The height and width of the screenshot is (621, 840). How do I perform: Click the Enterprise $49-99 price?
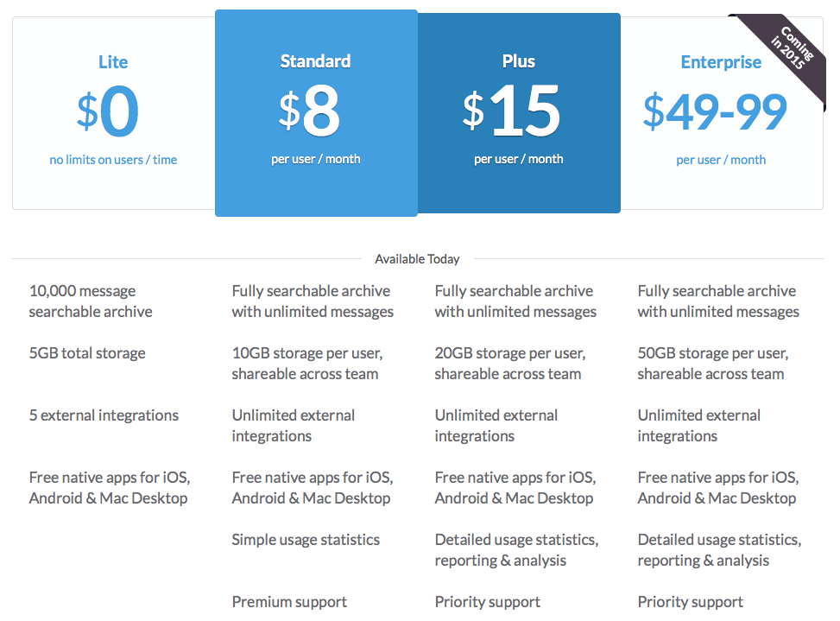(715, 111)
